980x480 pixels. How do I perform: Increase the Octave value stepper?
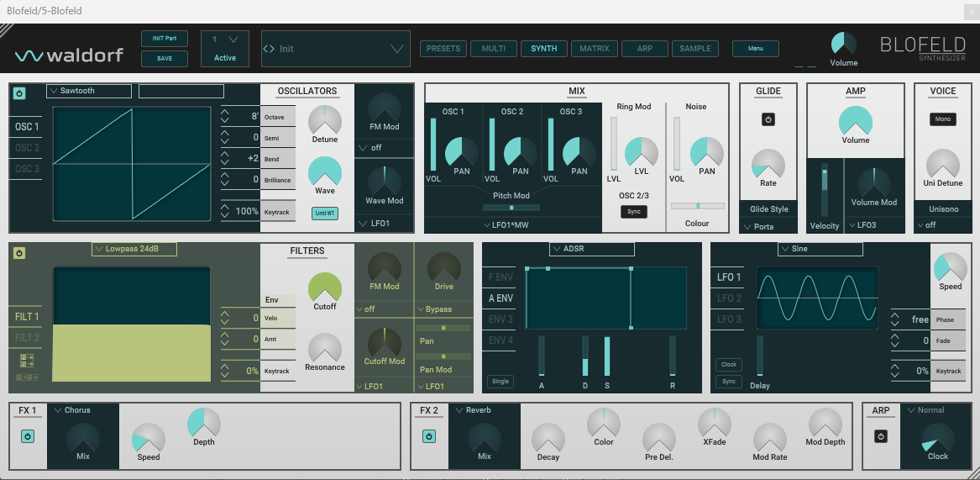[225, 113]
